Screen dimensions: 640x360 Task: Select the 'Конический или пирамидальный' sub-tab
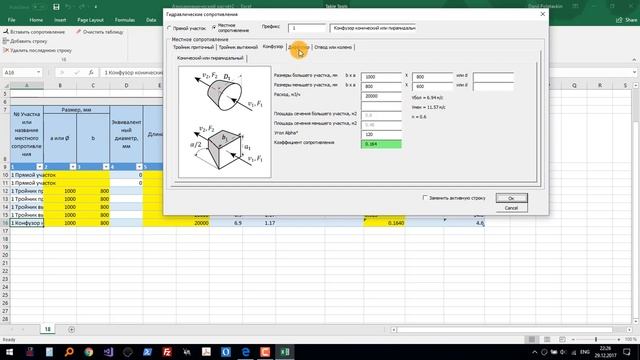coord(210,58)
